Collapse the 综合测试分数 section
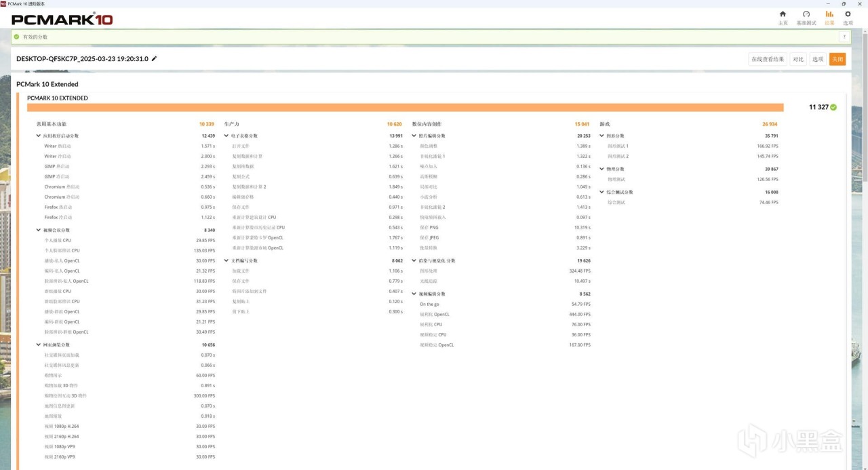 [602, 192]
